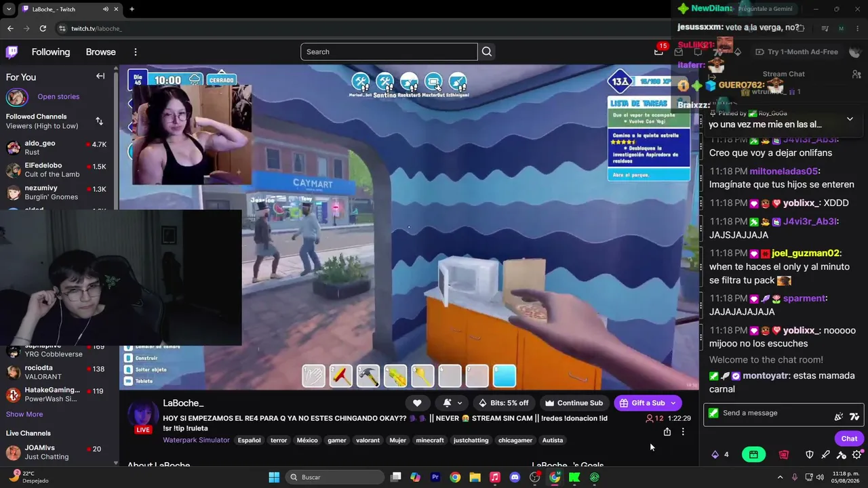868x488 pixels.
Task: Select the Español tag
Action: [x=249, y=441]
